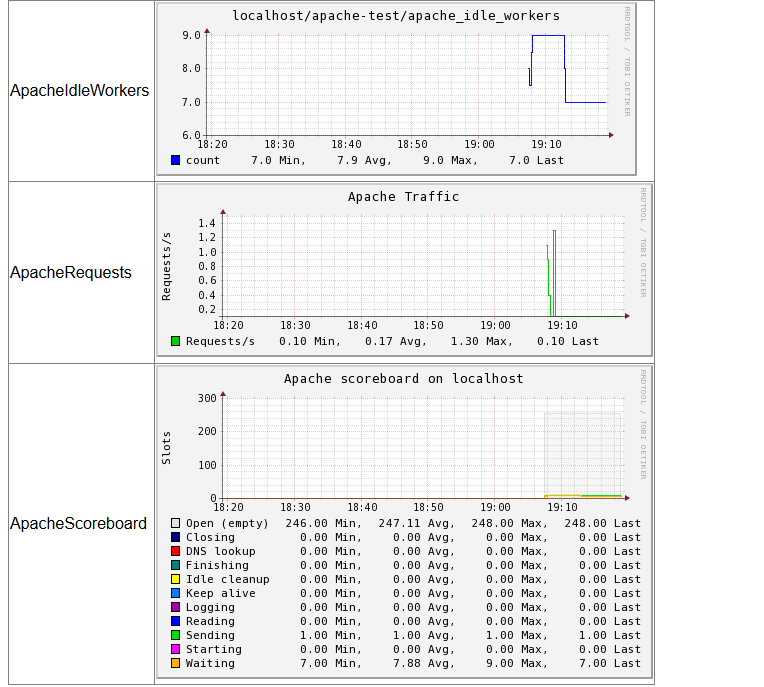The image size is (764, 687).
Task: Click the 1.30 Max requests value
Action: pyautogui.click(x=481, y=342)
